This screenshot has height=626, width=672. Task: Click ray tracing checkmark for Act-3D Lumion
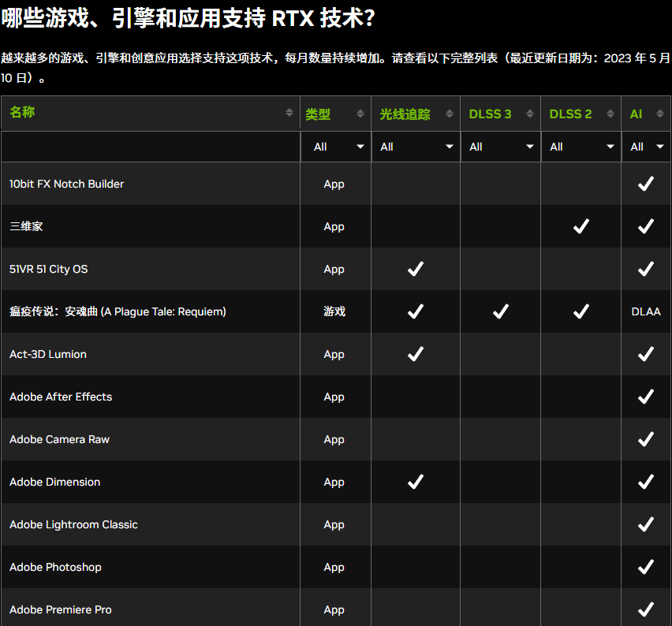(416, 354)
